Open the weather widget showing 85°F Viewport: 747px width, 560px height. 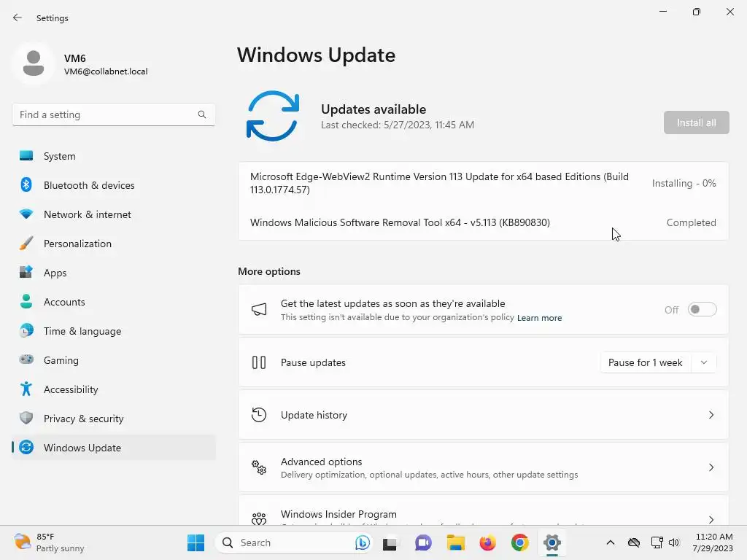click(49, 542)
